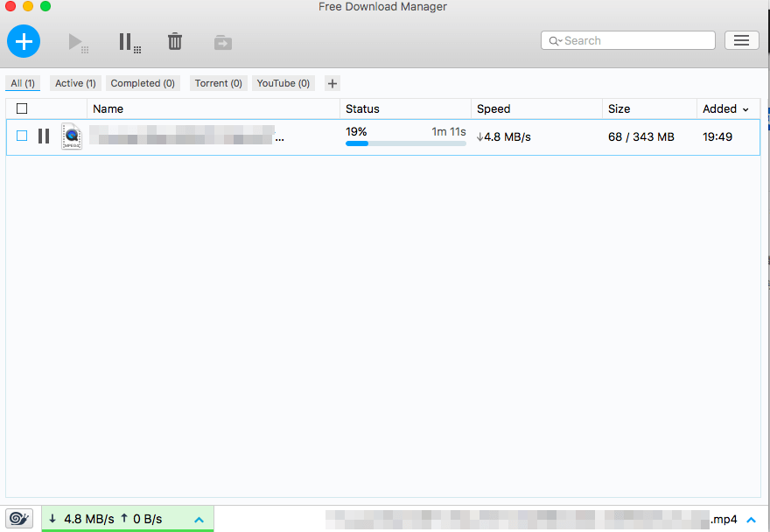Image resolution: width=770 pixels, height=532 pixels.
Task: Select the '↓4.8 MB/s' speed cell
Action: pos(504,137)
